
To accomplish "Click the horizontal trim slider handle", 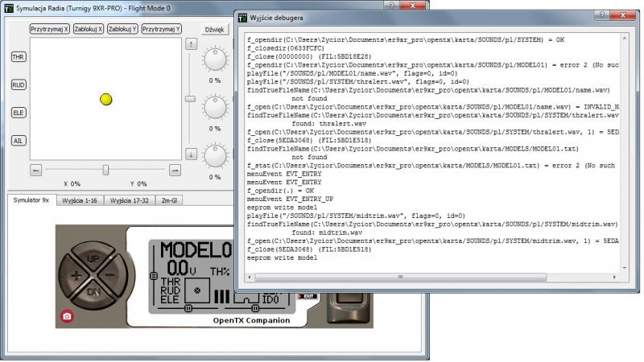I will pos(105,170).
